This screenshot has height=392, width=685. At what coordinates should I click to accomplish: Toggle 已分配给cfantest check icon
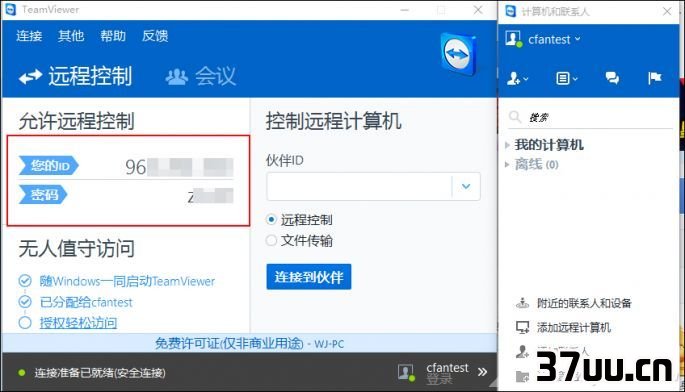click(x=25, y=302)
